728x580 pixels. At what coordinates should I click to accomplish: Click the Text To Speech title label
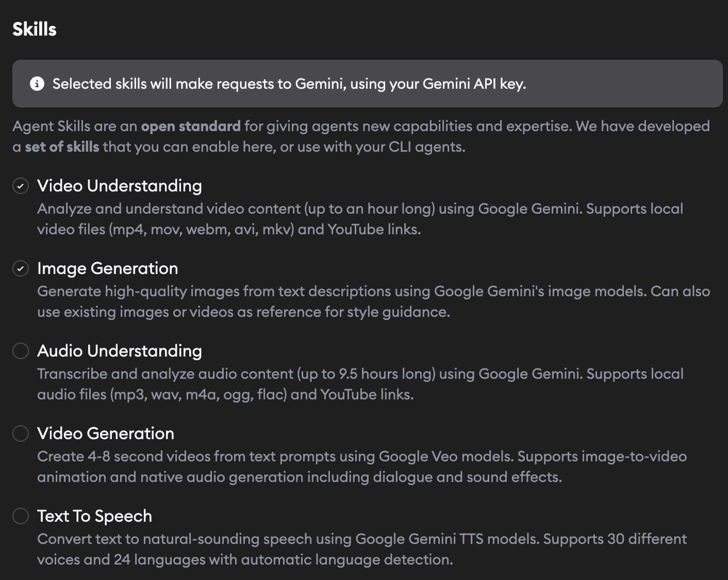(95, 516)
